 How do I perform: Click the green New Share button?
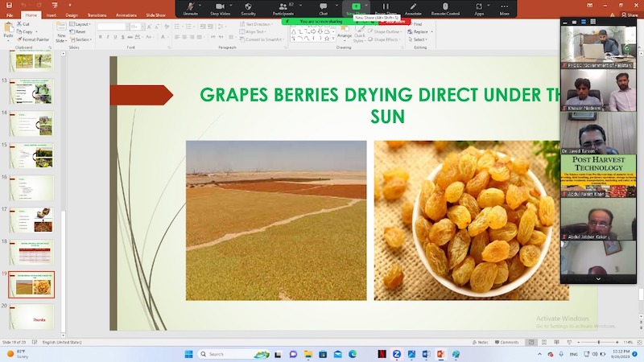(356, 6)
